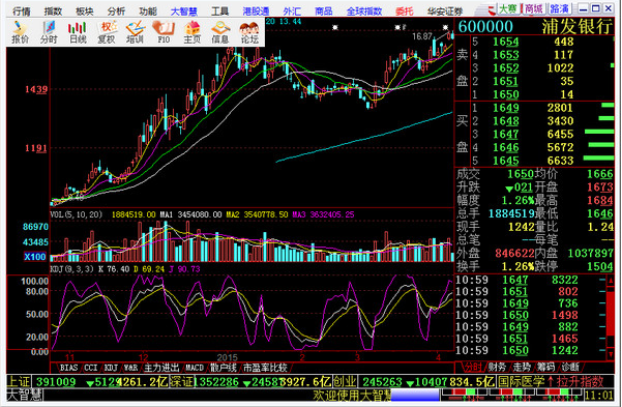Toggle 复权 price adjustment icon

(x=106, y=32)
